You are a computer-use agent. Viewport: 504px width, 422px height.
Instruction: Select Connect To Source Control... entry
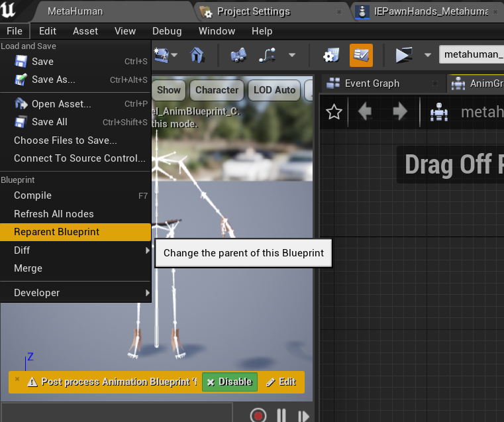(x=76, y=158)
